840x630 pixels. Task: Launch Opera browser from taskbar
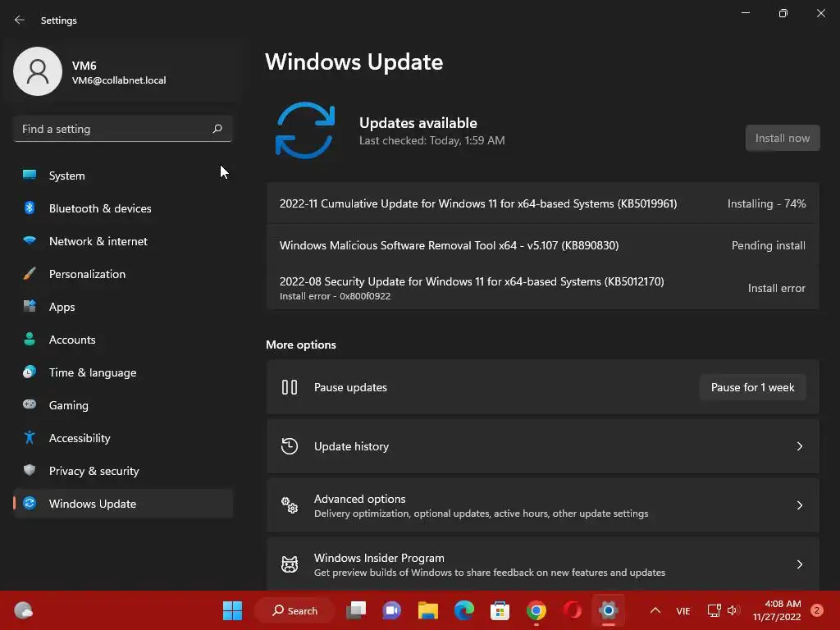572,610
